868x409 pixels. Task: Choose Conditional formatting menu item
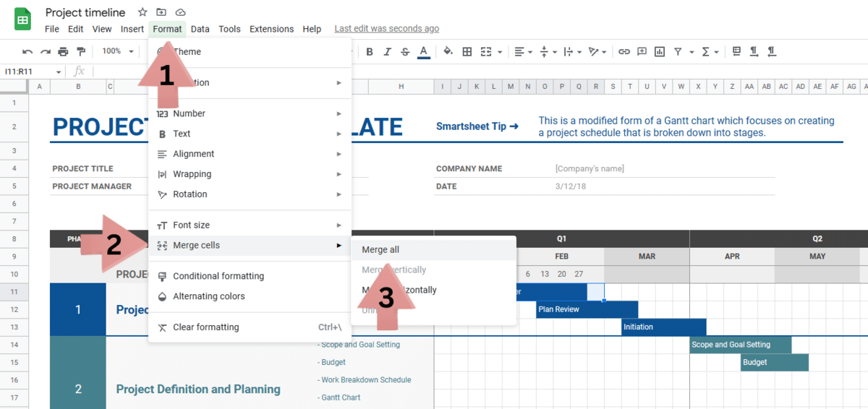[218, 276]
